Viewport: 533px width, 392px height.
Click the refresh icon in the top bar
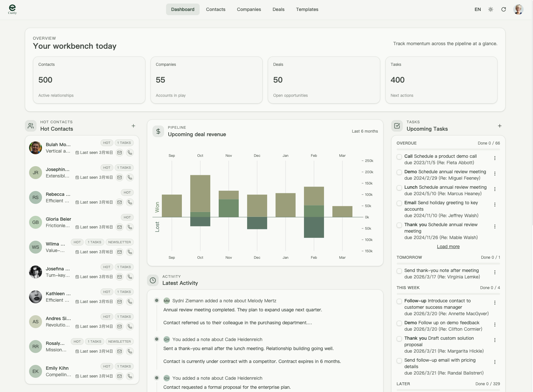pos(504,9)
